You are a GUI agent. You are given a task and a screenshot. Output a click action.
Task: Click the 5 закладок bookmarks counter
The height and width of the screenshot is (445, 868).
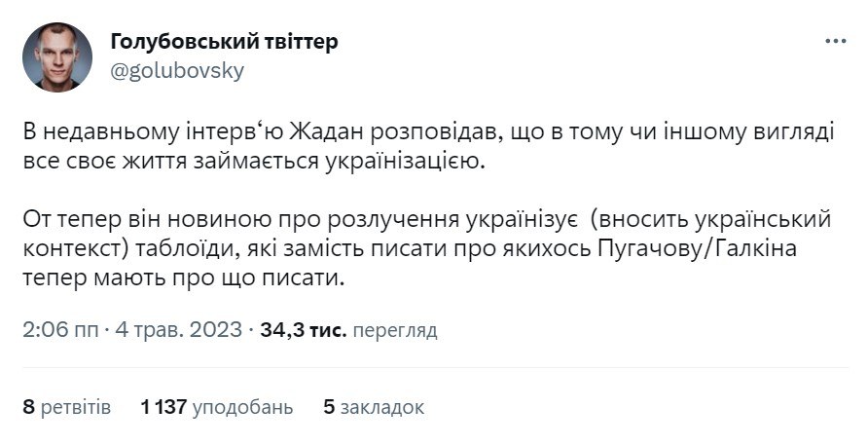374,406
